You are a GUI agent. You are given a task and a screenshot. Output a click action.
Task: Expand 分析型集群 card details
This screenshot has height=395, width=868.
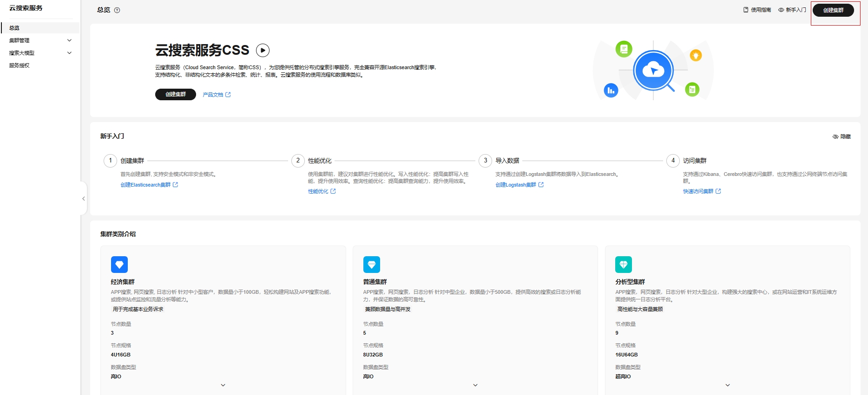pyautogui.click(x=728, y=385)
